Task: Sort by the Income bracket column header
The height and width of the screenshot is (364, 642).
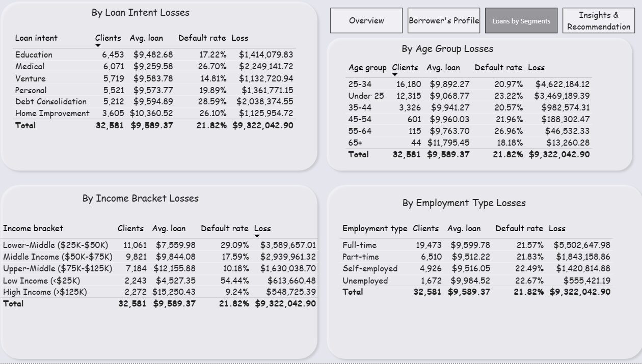Action: (33, 229)
